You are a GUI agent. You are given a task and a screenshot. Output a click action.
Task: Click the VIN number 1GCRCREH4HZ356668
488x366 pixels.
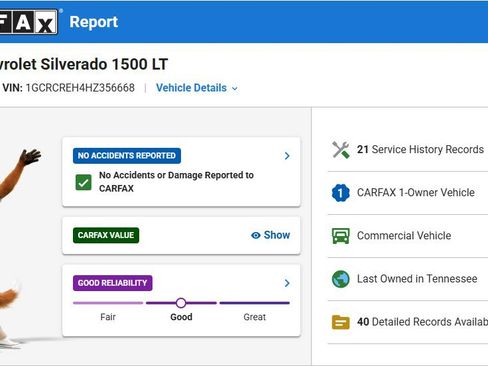click(x=80, y=88)
